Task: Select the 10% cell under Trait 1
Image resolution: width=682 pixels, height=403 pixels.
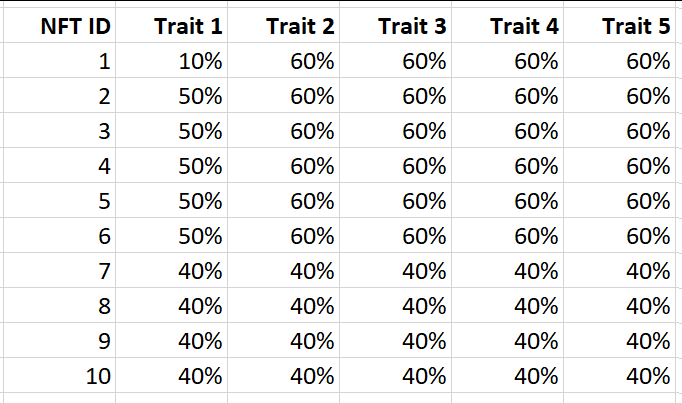Action: 199,62
